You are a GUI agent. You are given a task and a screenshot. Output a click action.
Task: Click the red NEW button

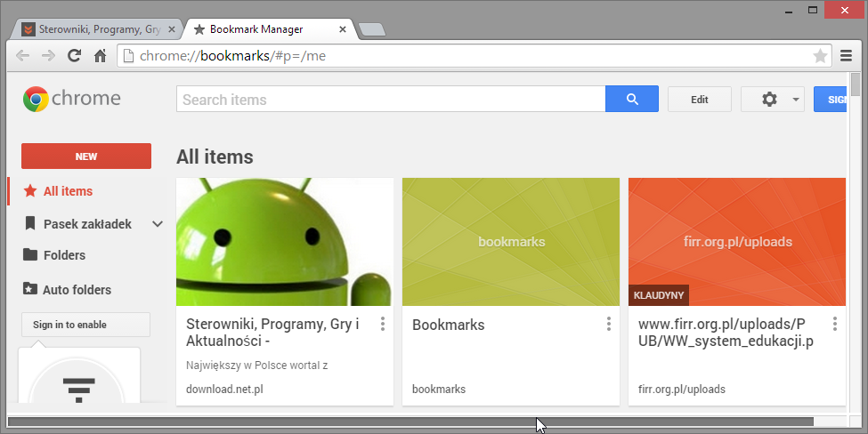(x=86, y=157)
